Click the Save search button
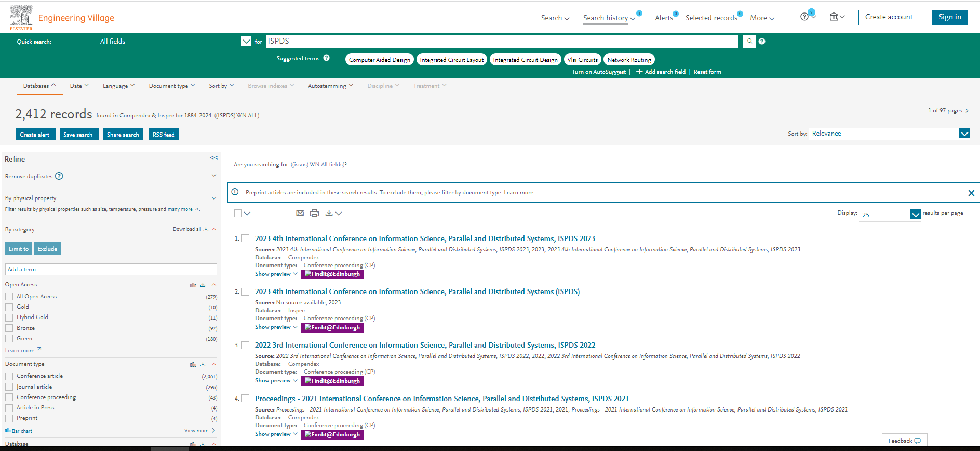The height and width of the screenshot is (451, 980). 78,135
